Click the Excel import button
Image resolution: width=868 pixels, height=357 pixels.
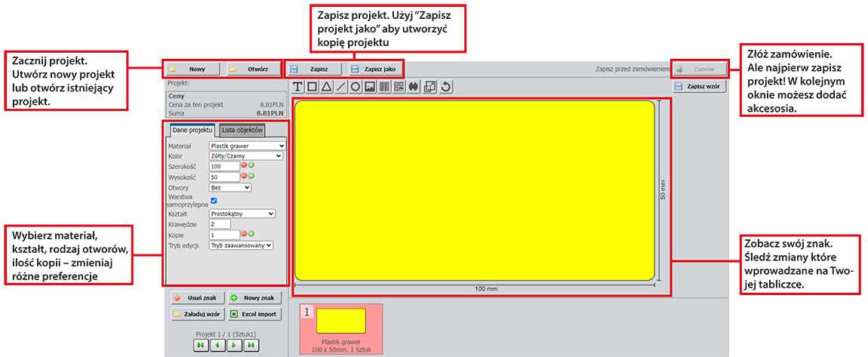(255, 314)
